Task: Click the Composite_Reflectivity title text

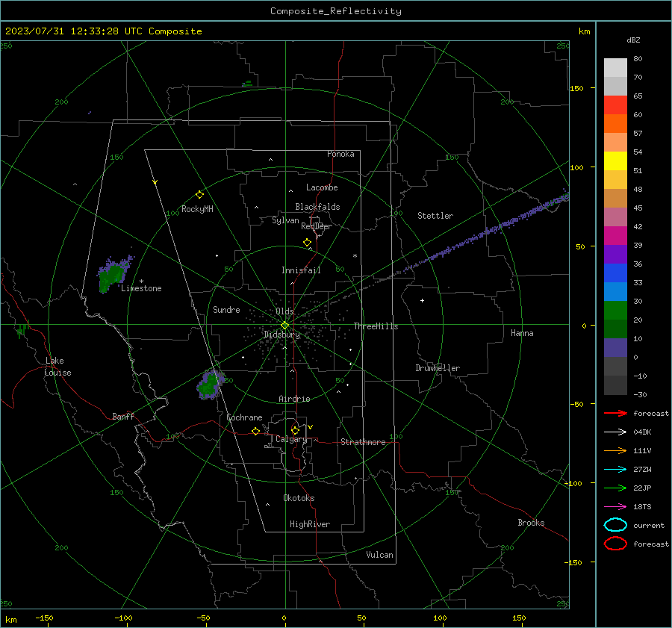Action: 335,11
